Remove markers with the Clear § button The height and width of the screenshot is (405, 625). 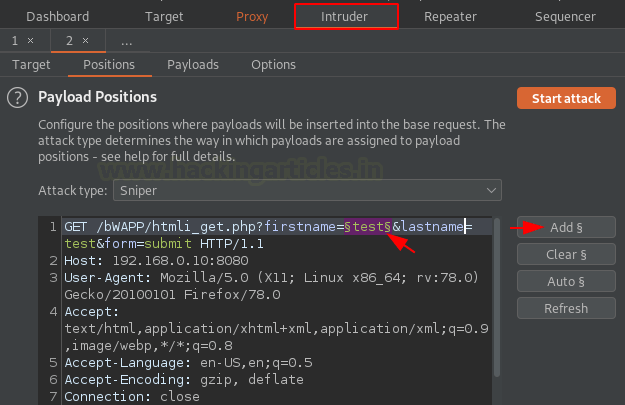click(x=566, y=254)
